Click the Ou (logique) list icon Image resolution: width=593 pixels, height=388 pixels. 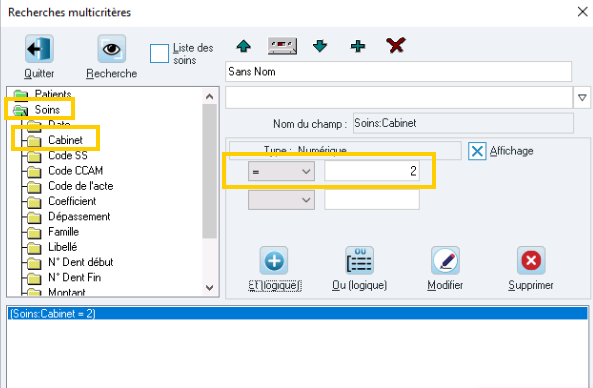pyautogui.click(x=359, y=260)
